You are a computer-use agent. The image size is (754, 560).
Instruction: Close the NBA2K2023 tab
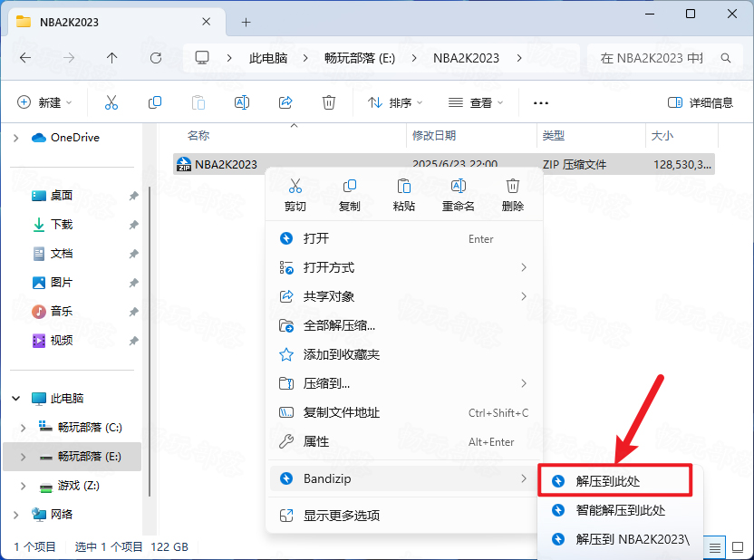tap(207, 22)
